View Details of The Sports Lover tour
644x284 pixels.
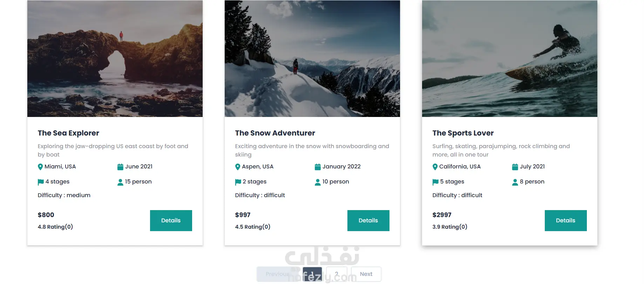565,221
